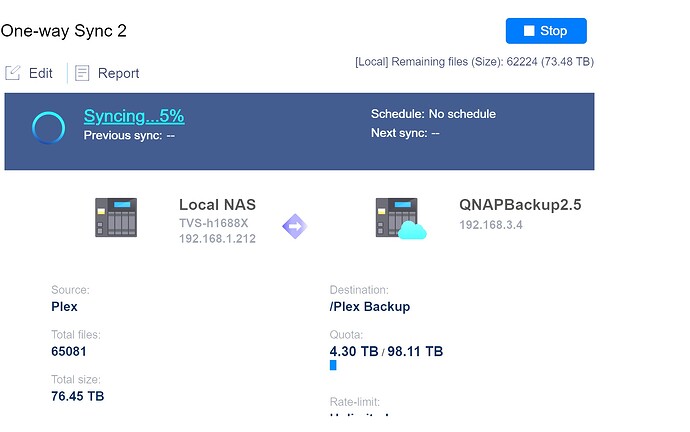Select the /Plex Backup destination path
Viewport: 690px width, 432px height.
click(370, 307)
